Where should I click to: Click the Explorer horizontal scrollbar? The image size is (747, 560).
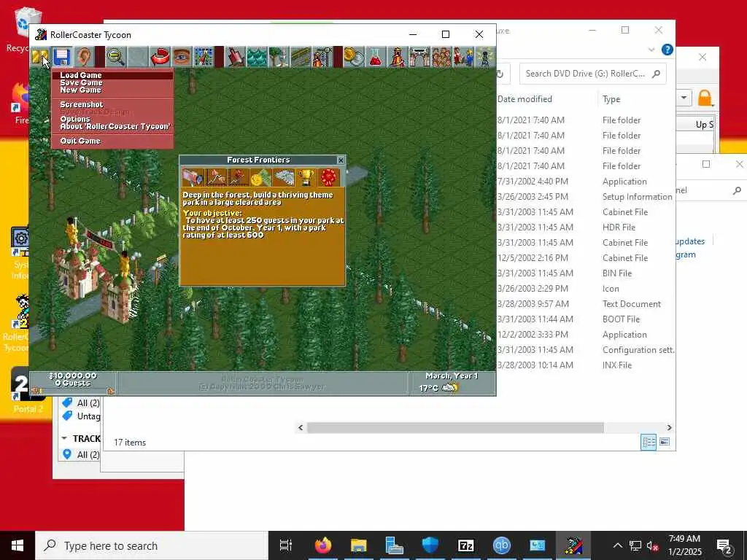(x=455, y=427)
